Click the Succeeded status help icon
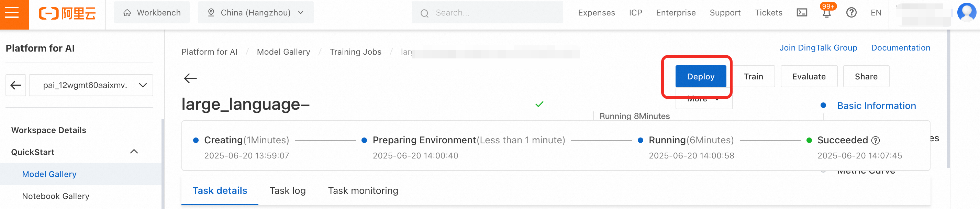Image resolution: width=980 pixels, height=209 pixels. tap(876, 141)
